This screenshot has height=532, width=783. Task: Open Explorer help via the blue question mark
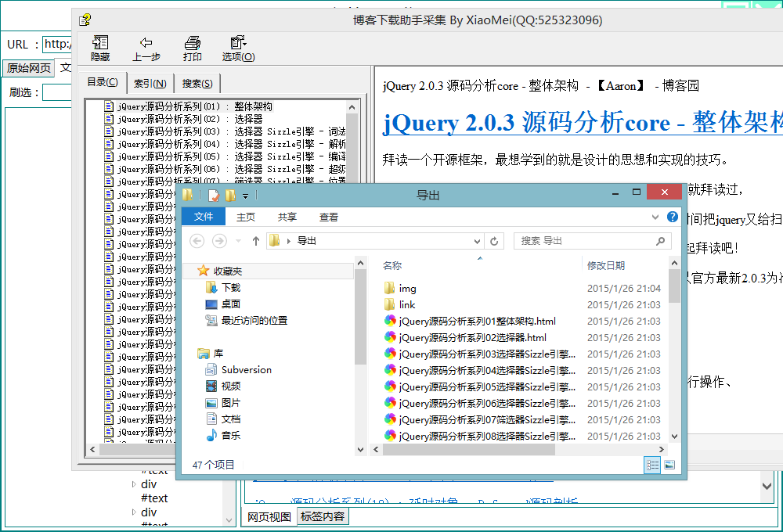(673, 217)
